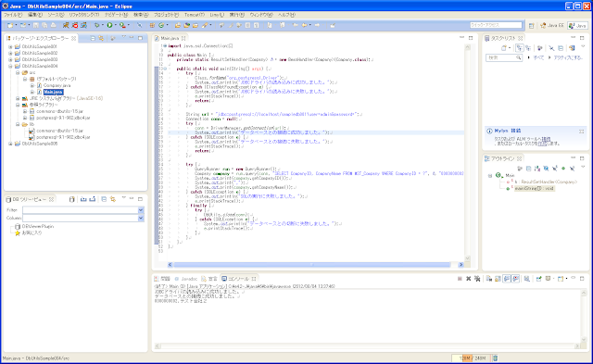Viewport: 593px width, 364px height.
Task: Toggle Link with Editor in Package Explorer
Action: 101,38
